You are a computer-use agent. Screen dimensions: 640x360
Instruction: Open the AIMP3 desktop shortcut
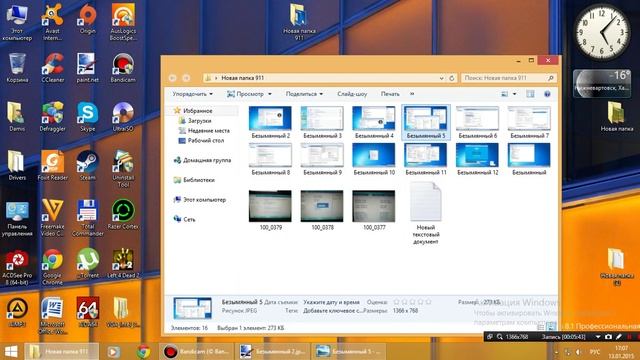click(x=17, y=313)
